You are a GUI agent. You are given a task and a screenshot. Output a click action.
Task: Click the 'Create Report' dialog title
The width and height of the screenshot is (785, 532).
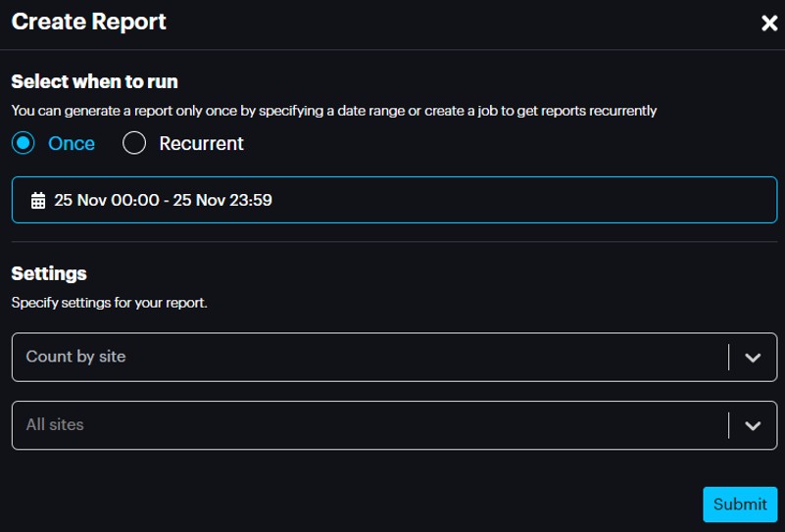point(89,22)
